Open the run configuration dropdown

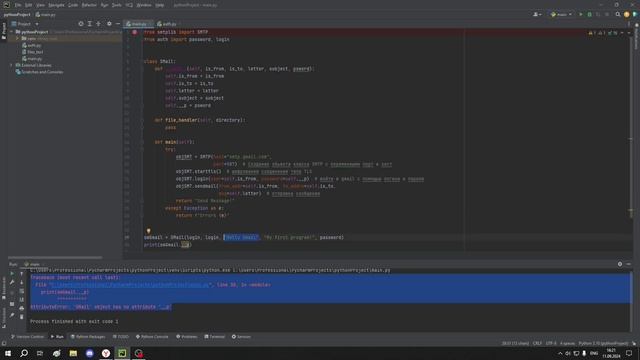pos(561,15)
